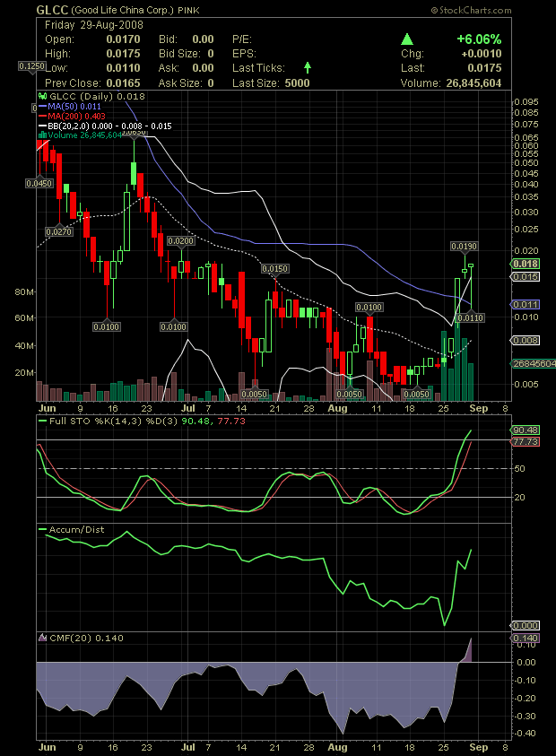Click the green up-arrow Last Ticks indicator
556x756 pixels.
click(x=308, y=68)
